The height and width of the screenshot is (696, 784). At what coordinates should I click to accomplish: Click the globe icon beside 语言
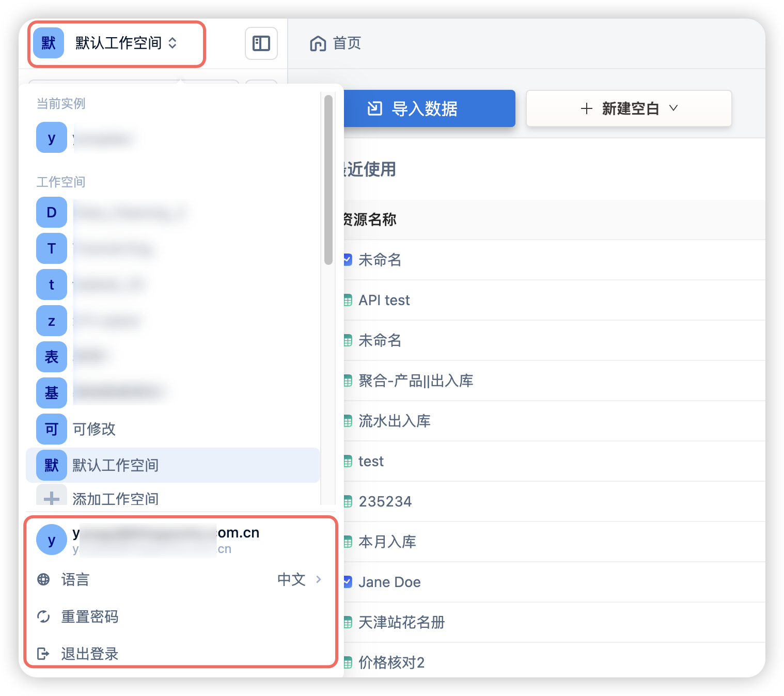click(43, 579)
